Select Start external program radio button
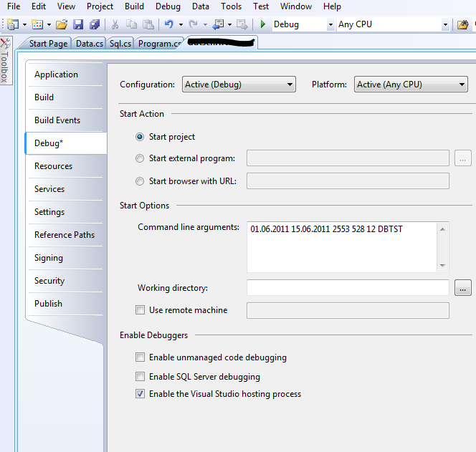This screenshot has width=476, height=452. point(140,158)
